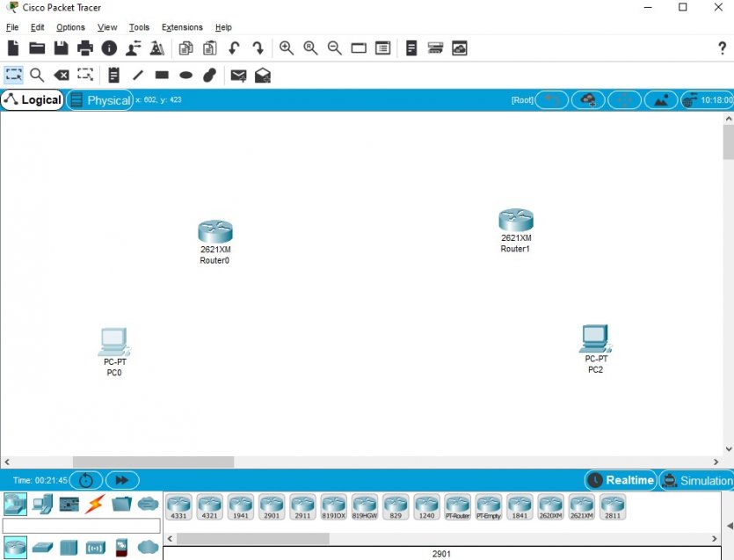Click the Zoom In magnifier
The image size is (734, 560).
pos(287,48)
